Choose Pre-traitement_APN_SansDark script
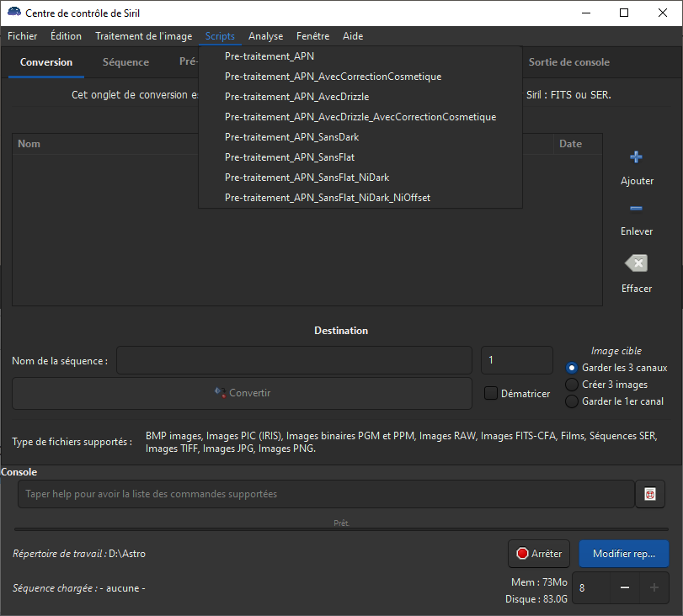Image resolution: width=683 pixels, height=616 pixels. click(x=360, y=137)
